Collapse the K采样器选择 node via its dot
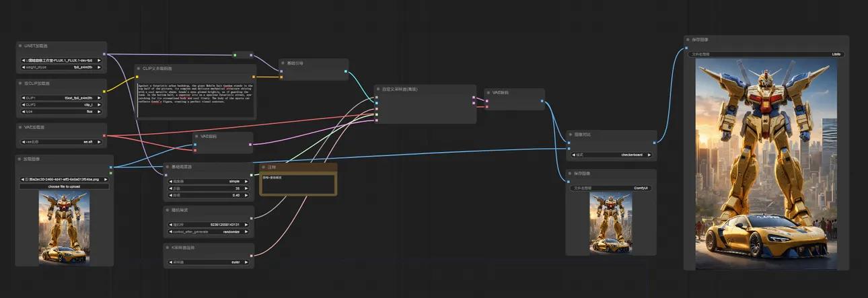This screenshot has height=298, width=868. [168, 248]
